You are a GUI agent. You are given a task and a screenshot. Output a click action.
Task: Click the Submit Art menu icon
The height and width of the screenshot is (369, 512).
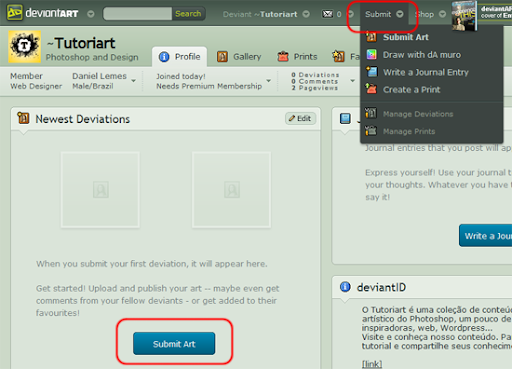371,37
